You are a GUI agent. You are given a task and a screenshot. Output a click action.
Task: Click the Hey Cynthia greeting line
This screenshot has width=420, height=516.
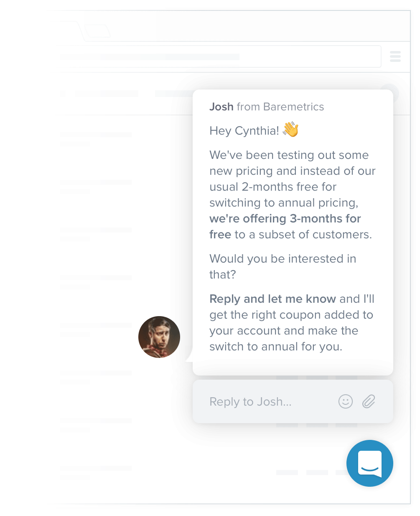[244, 130]
